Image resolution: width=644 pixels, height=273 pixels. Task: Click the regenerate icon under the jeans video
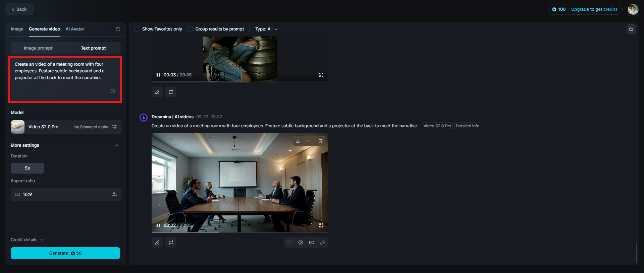coord(171,92)
